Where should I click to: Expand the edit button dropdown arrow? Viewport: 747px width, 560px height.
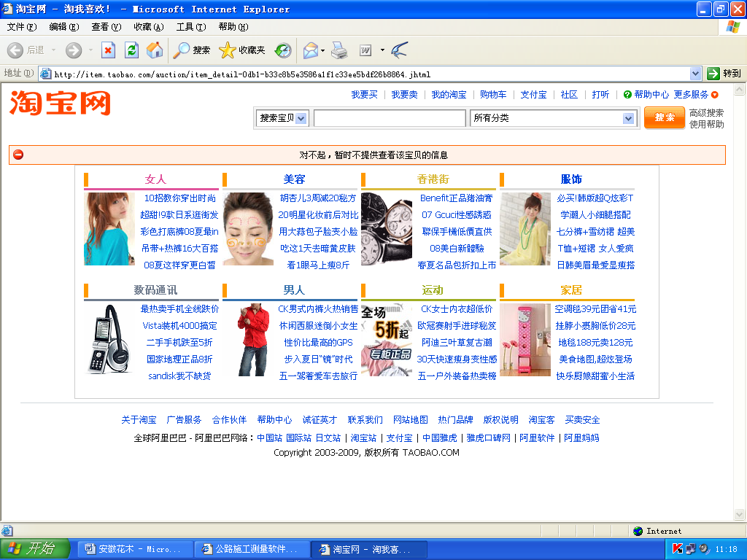tap(382, 50)
